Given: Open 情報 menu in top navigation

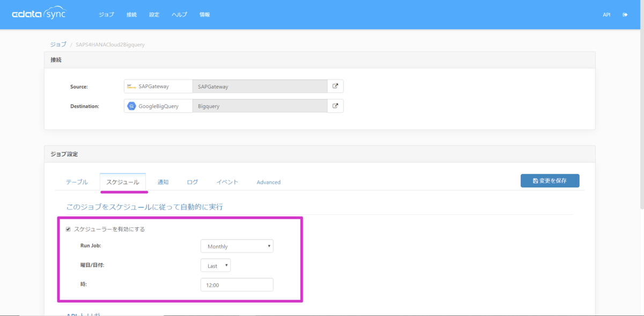Looking at the screenshot, I should coord(204,15).
